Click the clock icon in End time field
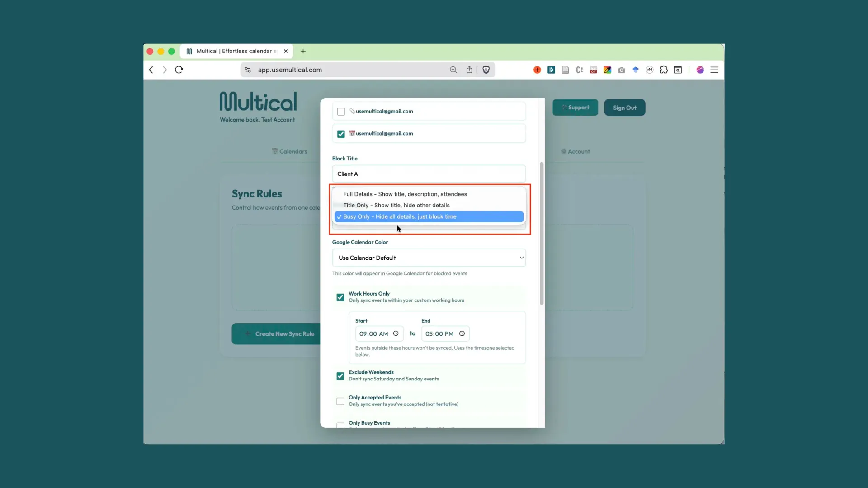The height and width of the screenshot is (488, 868). [x=462, y=333]
